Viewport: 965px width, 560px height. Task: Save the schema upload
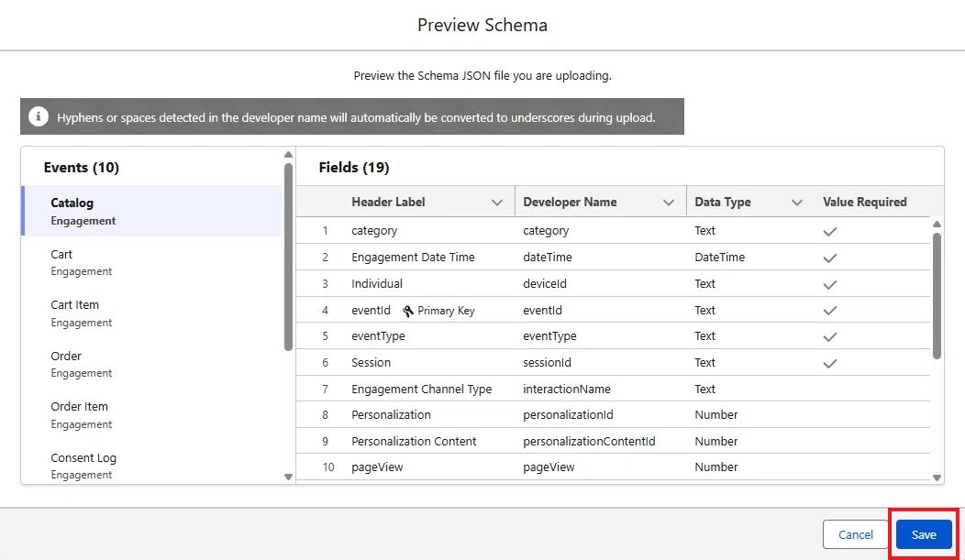pyautogui.click(x=924, y=535)
